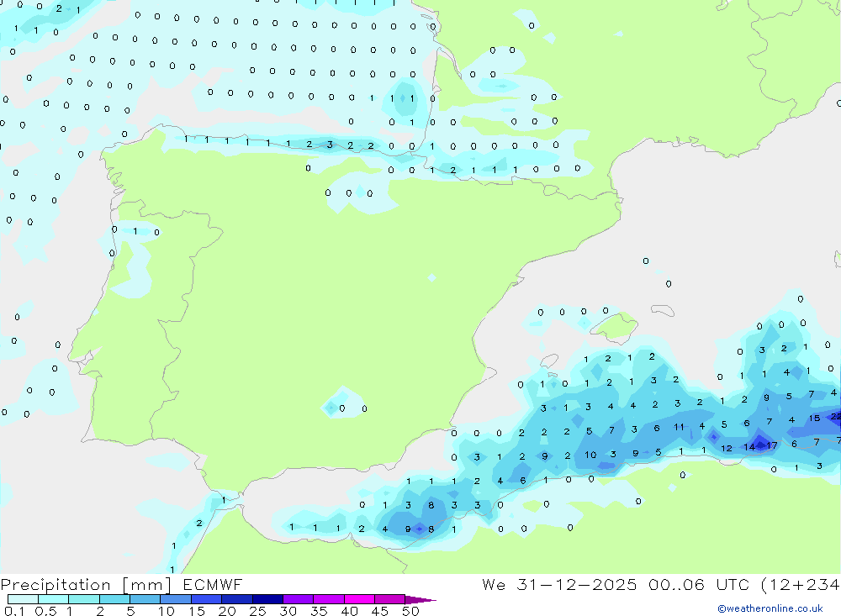Click the "ECMWF" model label
The width and height of the screenshot is (841, 616).
click(213, 584)
